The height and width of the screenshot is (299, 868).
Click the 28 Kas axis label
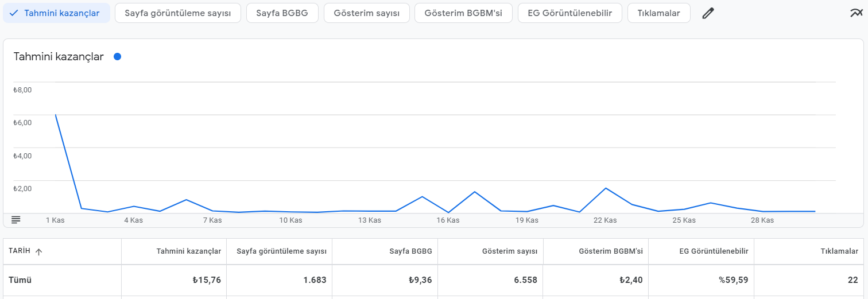(x=762, y=220)
